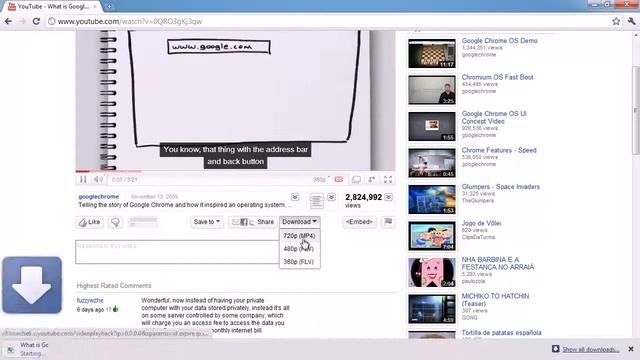The width and height of the screenshot is (640, 360).
Task: Click Show all downloads link
Action: [x=590, y=349]
